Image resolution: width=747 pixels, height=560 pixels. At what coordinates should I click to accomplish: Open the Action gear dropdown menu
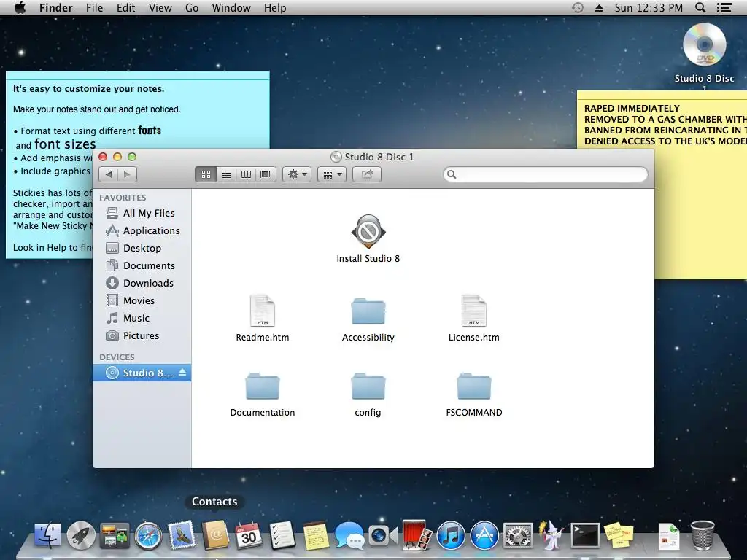(x=297, y=174)
